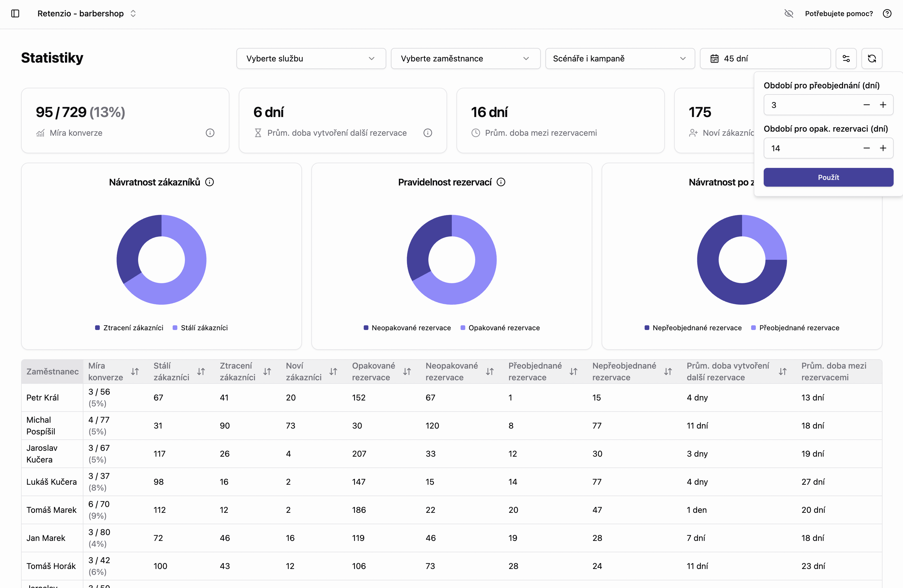Image resolution: width=903 pixels, height=588 pixels.
Task: Open the statistics settings sliders icon
Action: (x=846, y=59)
